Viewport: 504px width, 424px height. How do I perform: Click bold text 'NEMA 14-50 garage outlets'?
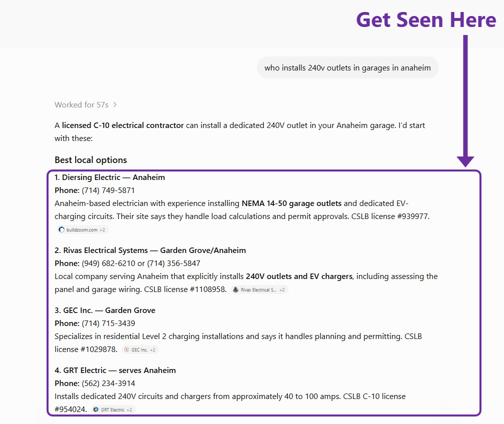pos(291,203)
